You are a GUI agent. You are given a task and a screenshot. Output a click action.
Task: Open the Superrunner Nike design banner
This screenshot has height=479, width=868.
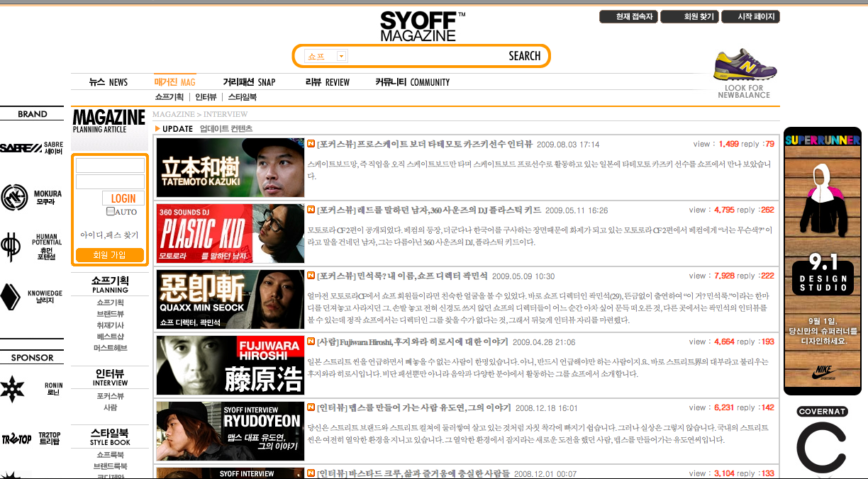click(822, 261)
